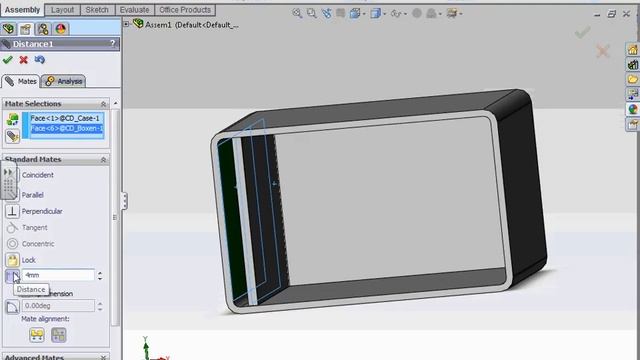Collapse the Mate Selections section
Image resolution: width=640 pixels, height=360 pixels.
pyautogui.click(x=103, y=104)
